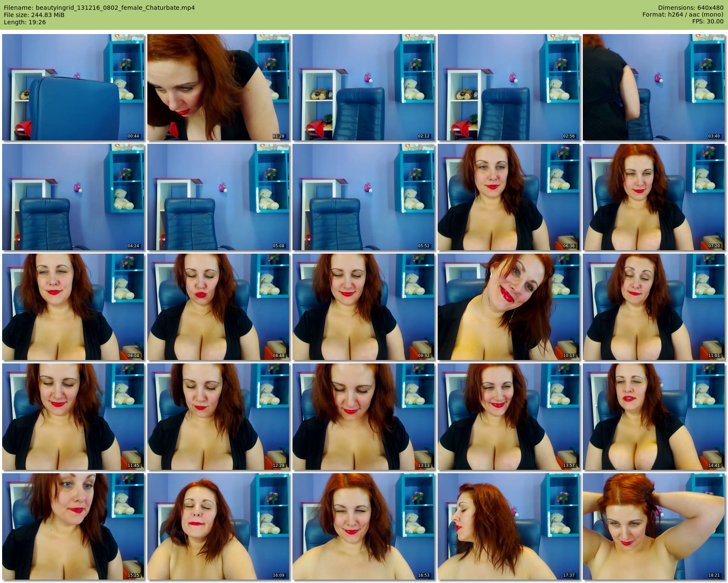This screenshot has height=583, width=728.
Task: Open the frame at 16:09
Action: [x=218, y=526]
